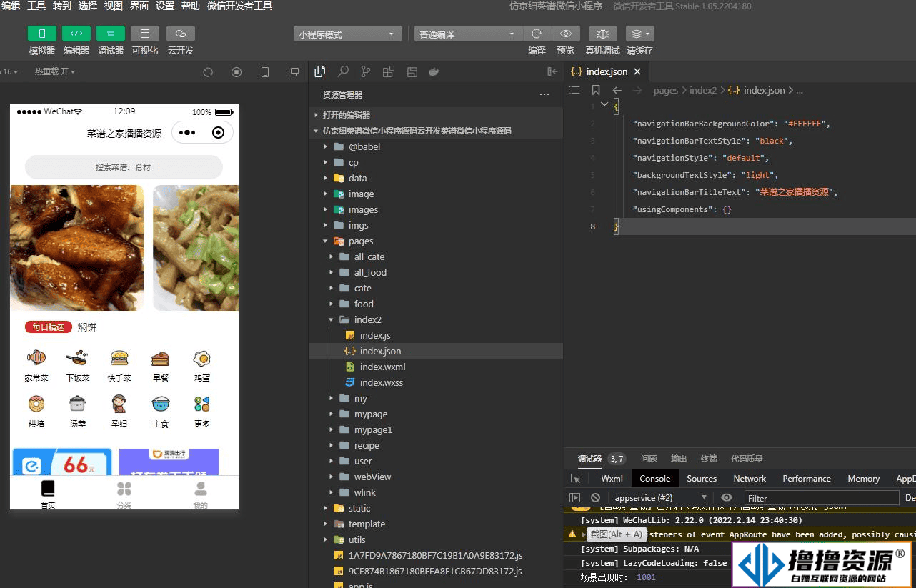The image size is (916, 588).
Task: Click the simulator phone device icon
Action: 265,72
